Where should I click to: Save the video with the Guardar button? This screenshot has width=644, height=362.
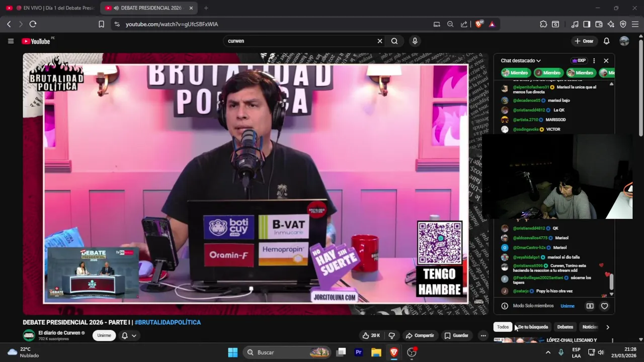456,335
